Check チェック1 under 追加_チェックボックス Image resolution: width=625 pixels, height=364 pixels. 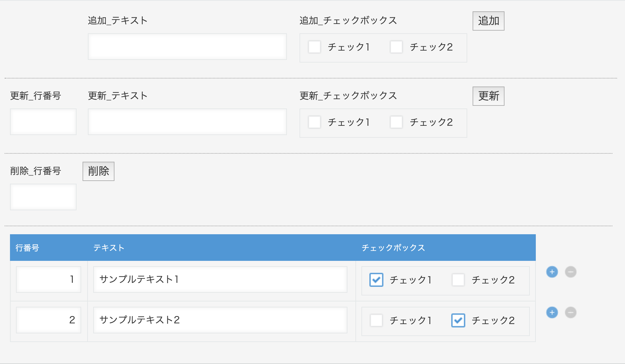coord(314,47)
